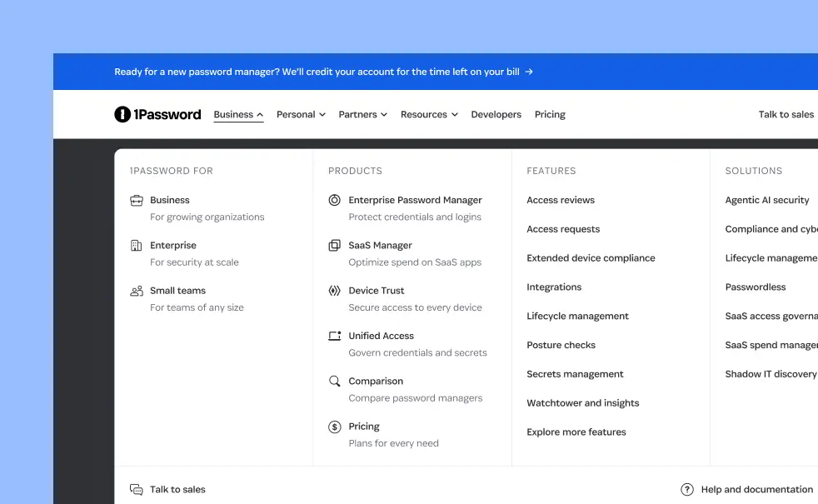Viewport: 818px width, 504px height.
Task: Open Unified Access product
Action: [381, 336]
